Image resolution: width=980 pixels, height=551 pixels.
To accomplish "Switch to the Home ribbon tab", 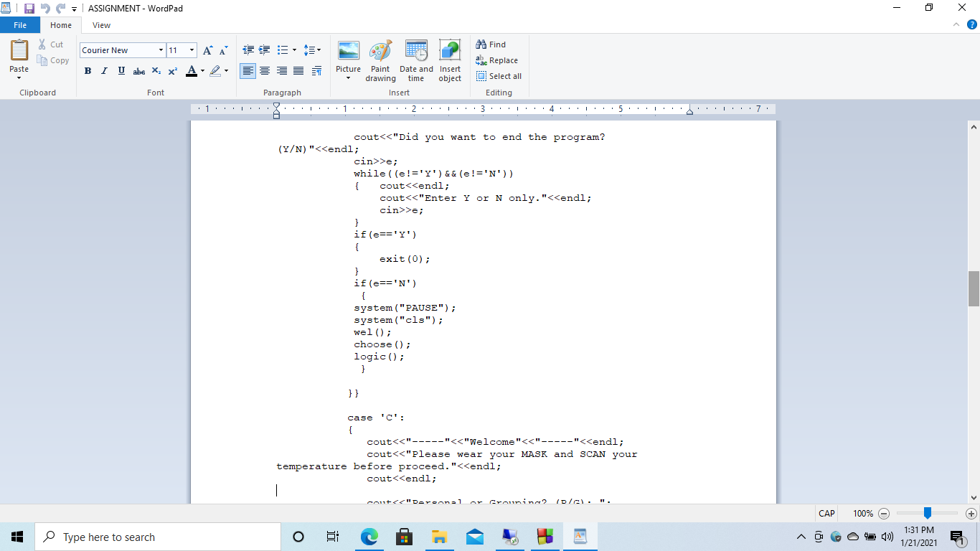I will 61,25.
